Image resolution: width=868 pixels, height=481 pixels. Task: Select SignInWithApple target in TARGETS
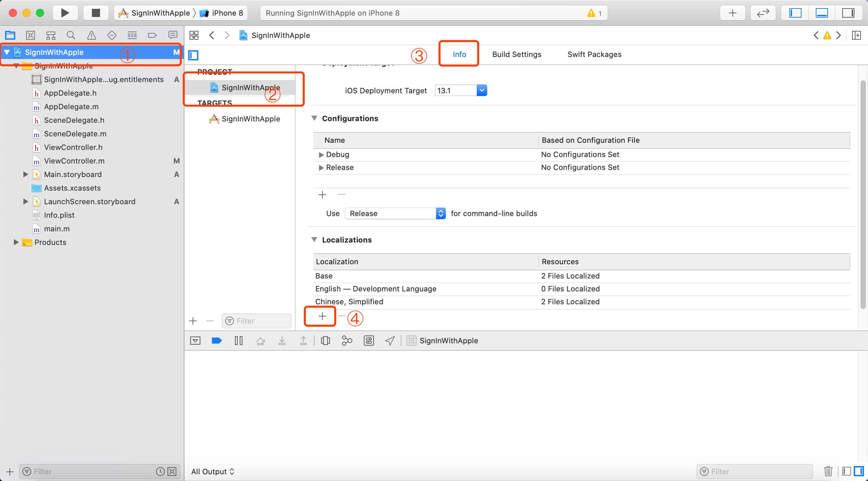(x=244, y=119)
